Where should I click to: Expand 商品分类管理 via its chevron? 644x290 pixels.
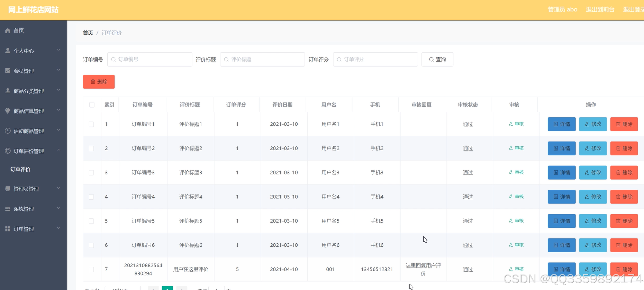(x=58, y=90)
